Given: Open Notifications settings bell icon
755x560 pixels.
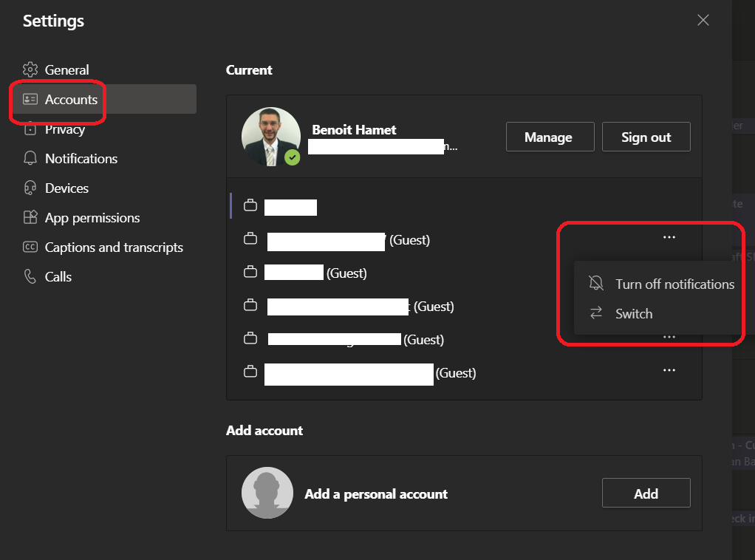Looking at the screenshot, I should tap(30, 159).
